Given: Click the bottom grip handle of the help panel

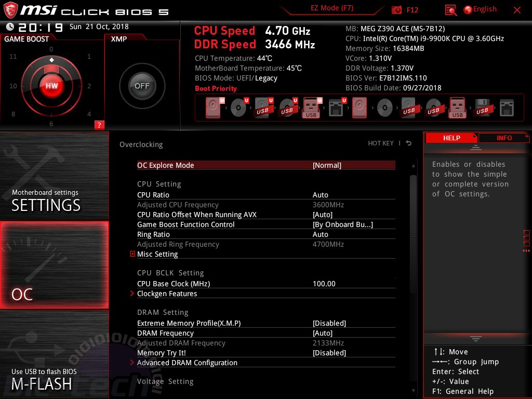Looking at the screenshot, I should click(x=475, y=338).
